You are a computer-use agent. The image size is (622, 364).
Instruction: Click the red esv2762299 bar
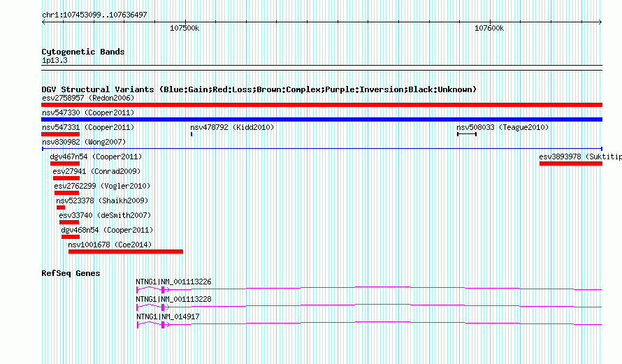click(66, 193)
